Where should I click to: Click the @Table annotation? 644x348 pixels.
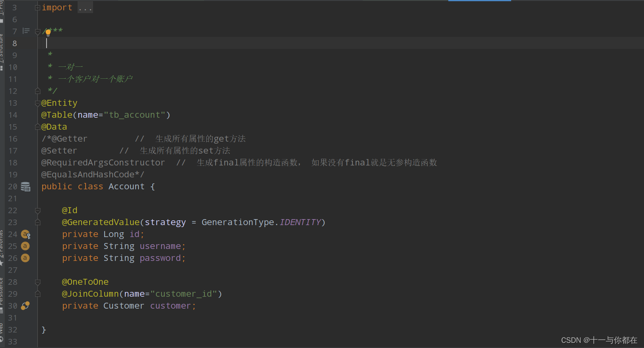click(57, 115)
